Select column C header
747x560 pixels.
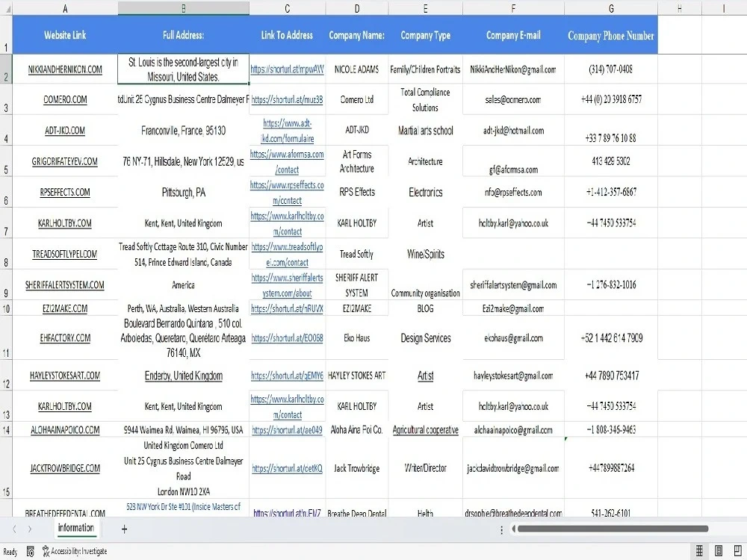(x=288, y=8)
